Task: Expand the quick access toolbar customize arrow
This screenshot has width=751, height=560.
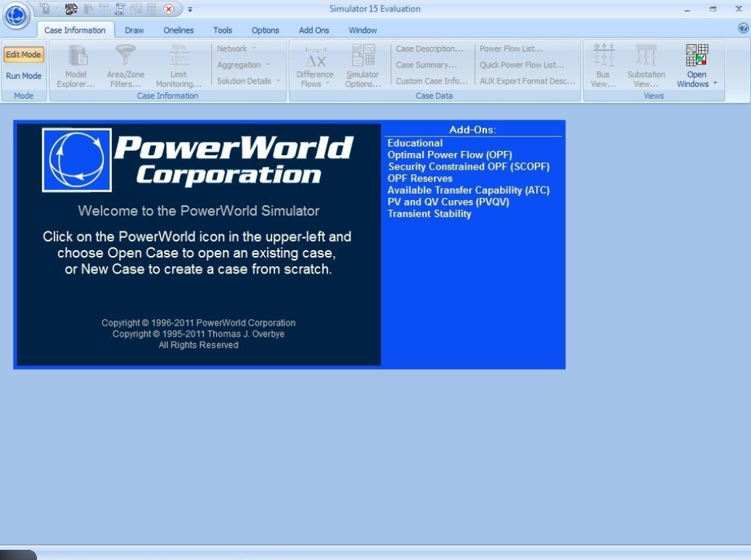Action: click(190, 9)
